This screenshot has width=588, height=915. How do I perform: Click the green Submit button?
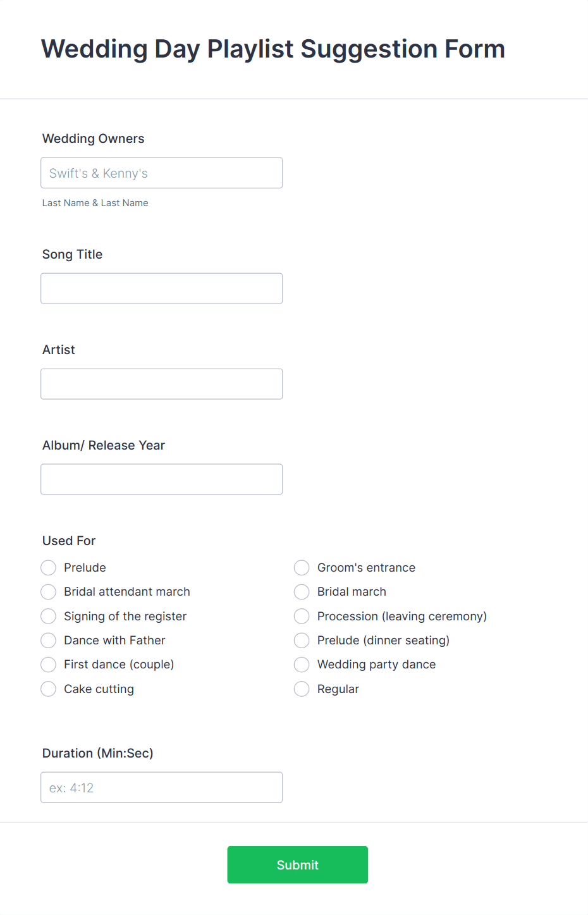[x=298, y=864]
